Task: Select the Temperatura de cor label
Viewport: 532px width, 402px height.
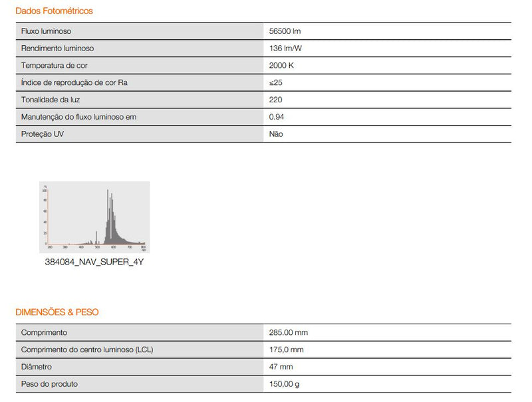Action: (x=55, y=65)
